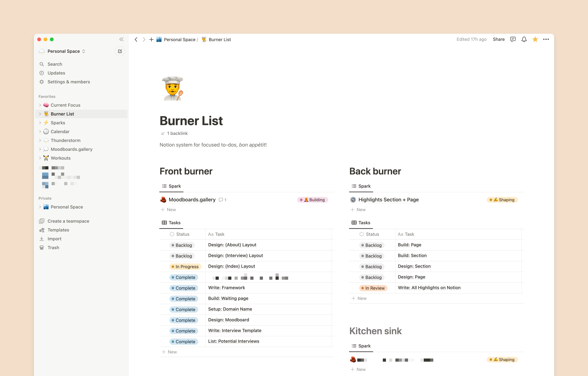This screenshot has width=588, height=376.
Task: Add New row below Front burner tasks
Action: [169, 352]
